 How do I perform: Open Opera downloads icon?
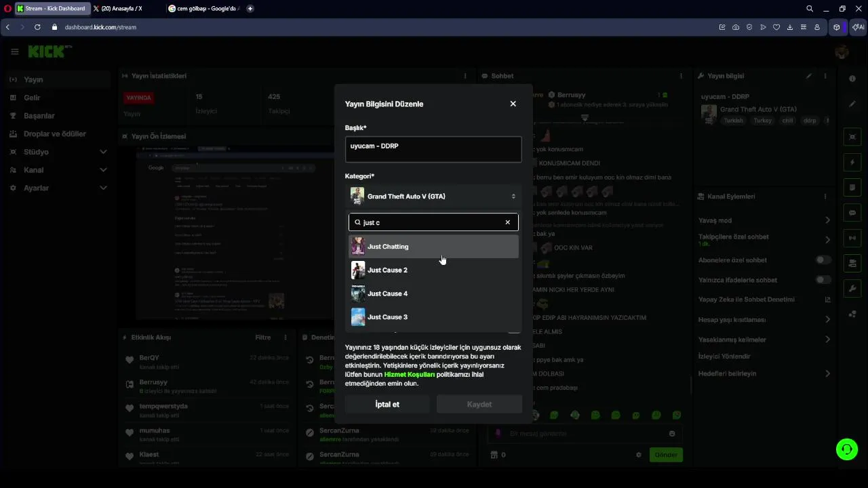790,27
